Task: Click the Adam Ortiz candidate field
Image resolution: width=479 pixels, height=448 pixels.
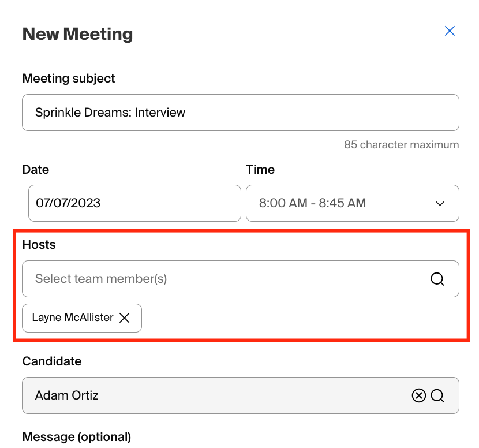Action: (241, 395)
